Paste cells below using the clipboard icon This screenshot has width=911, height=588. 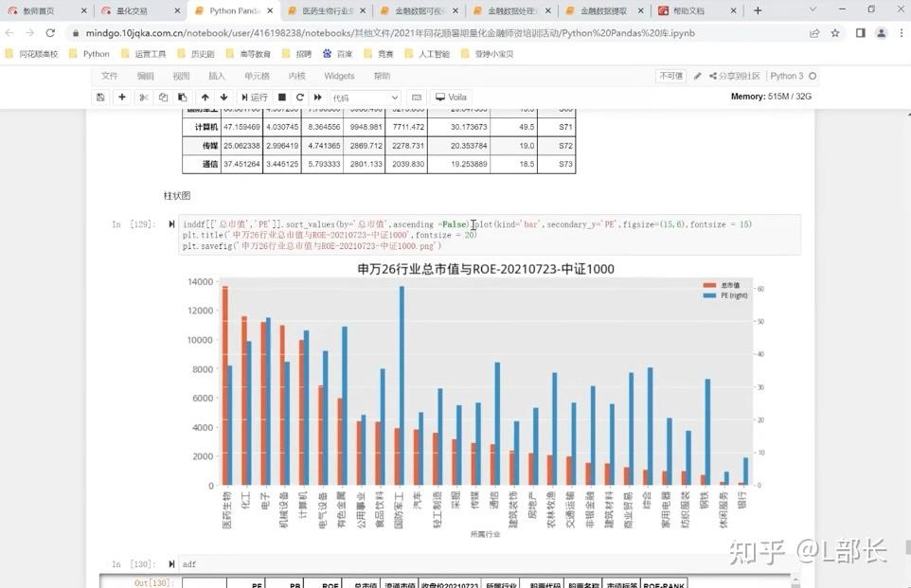click(183, 97)
